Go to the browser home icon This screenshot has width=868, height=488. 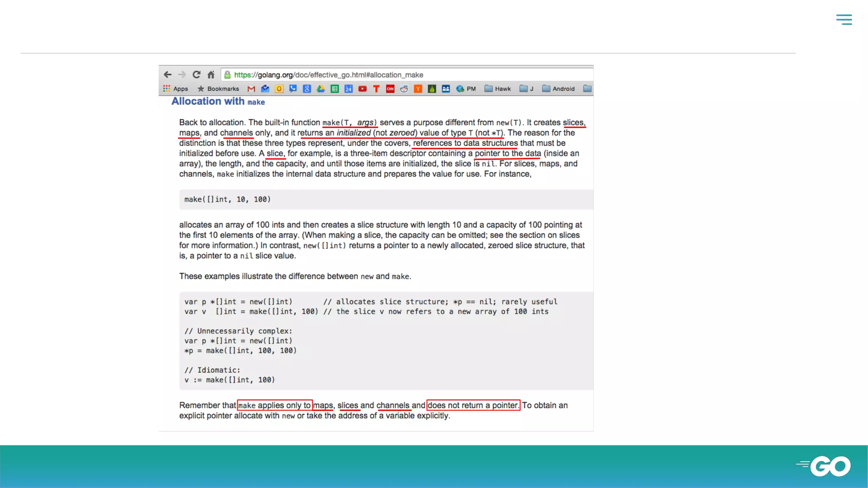pyautogui.click(x=211, y=75)
